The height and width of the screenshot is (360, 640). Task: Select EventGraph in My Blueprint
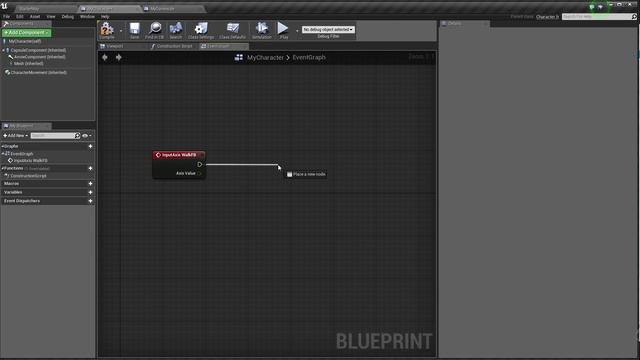coord(22,154)
